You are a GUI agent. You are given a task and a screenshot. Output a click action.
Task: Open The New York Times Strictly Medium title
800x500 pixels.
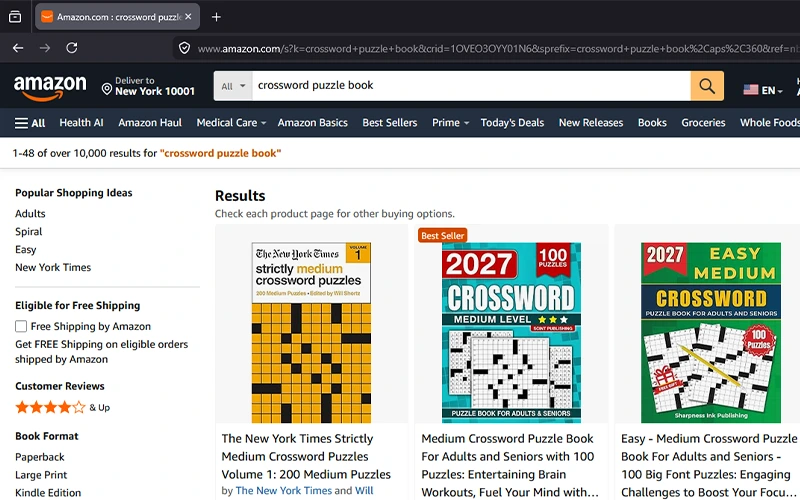click(306, 456)
